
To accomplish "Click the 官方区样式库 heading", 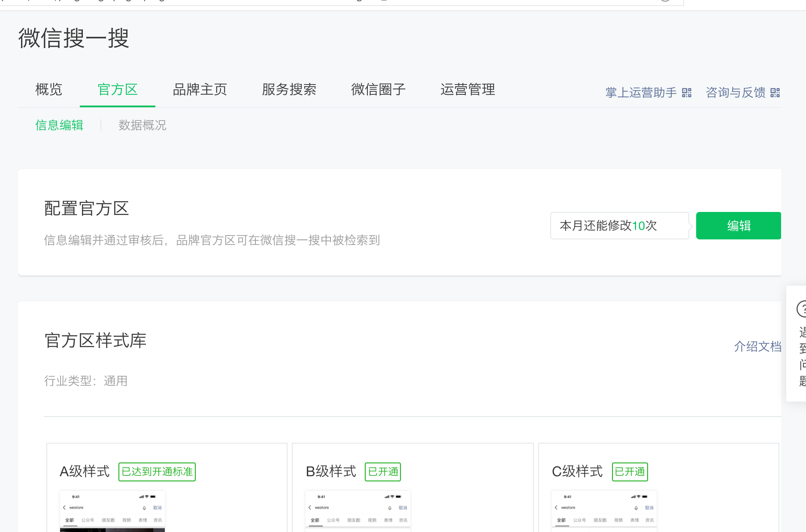I will [95, 341].
